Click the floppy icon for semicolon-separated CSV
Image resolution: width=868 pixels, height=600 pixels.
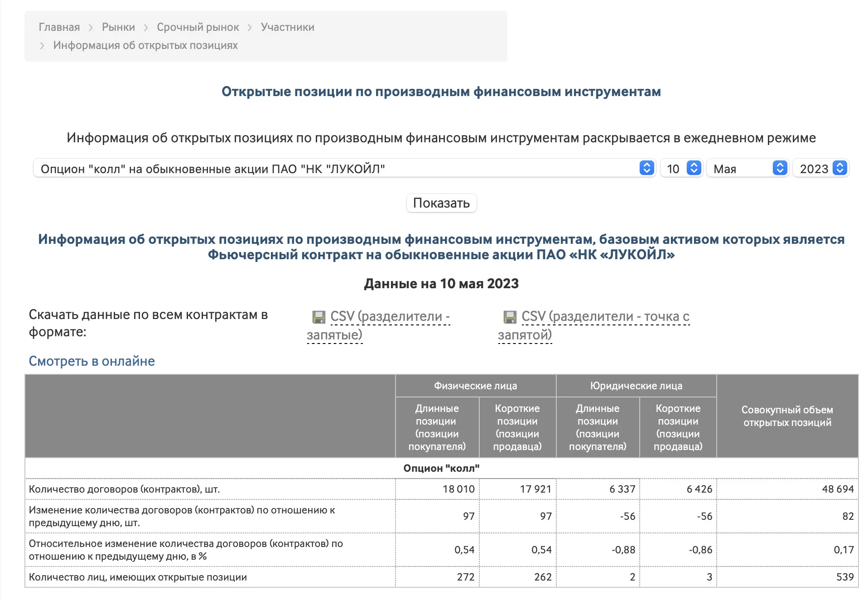[510, 317]
